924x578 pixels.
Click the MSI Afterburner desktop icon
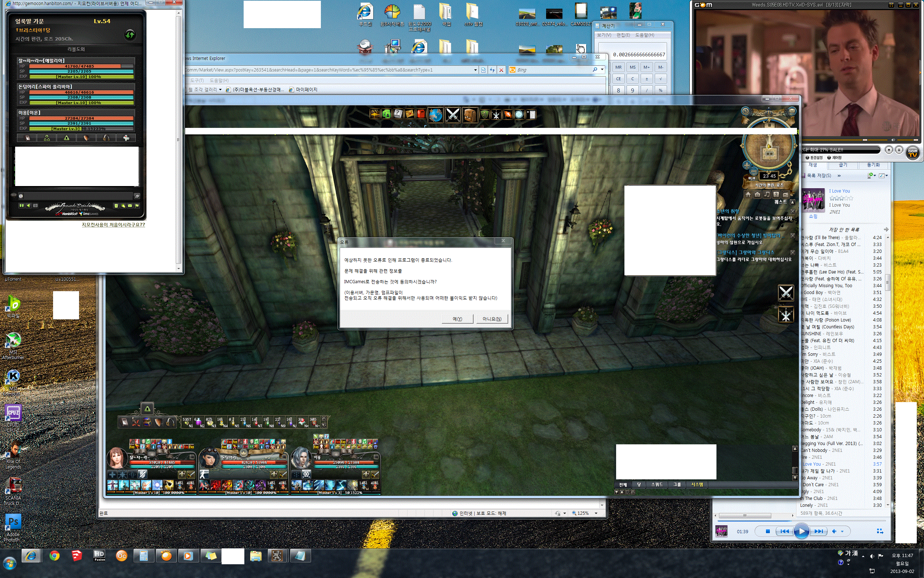click(13, 346)
